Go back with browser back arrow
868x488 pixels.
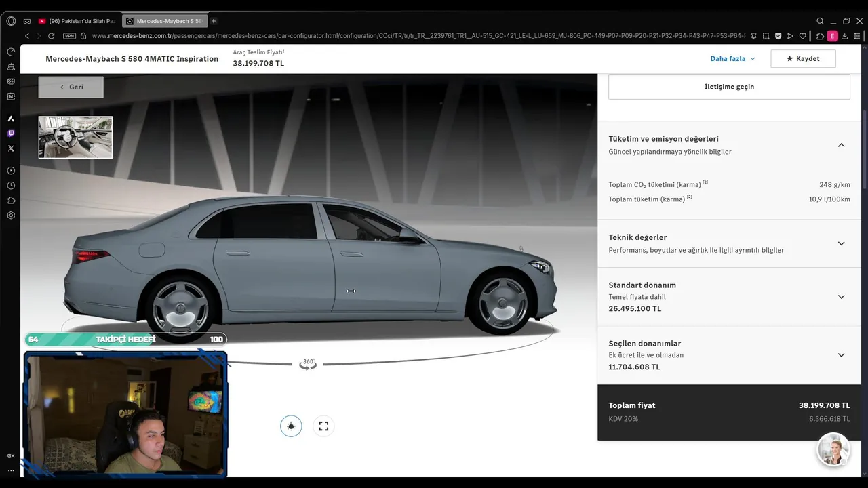pos(27,36)
